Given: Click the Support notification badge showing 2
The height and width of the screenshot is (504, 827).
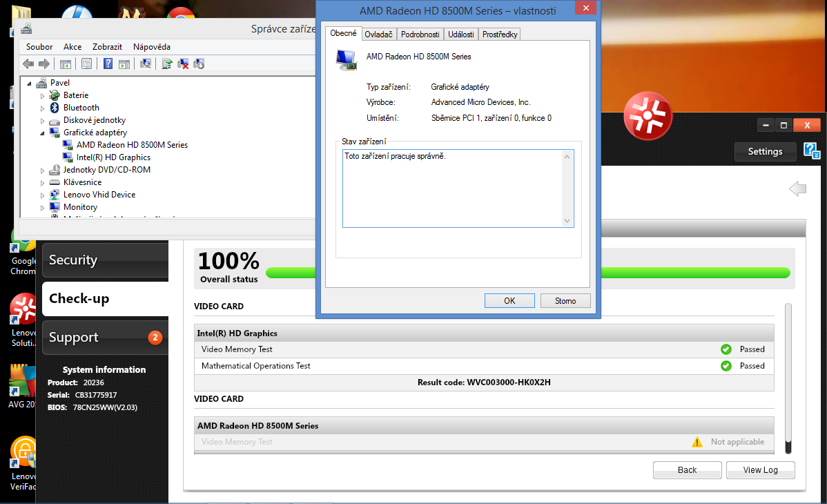Looking at the screenshot, I should [155, 337].
